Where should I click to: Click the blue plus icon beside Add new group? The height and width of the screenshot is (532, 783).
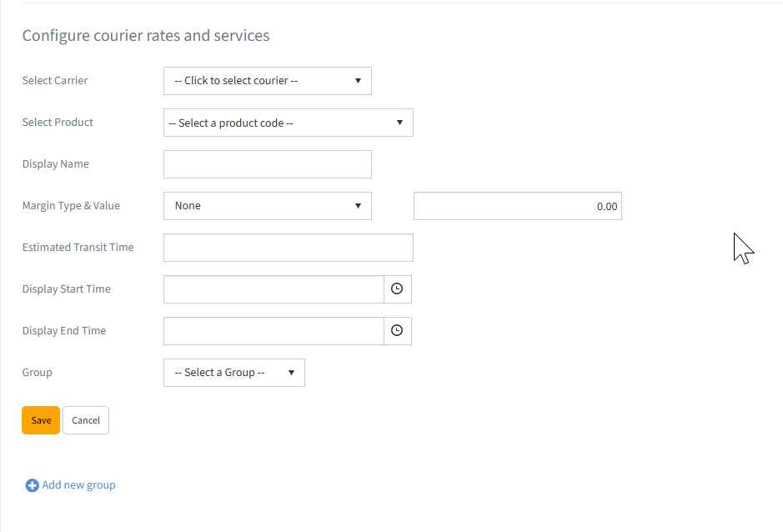coord(32,485)
